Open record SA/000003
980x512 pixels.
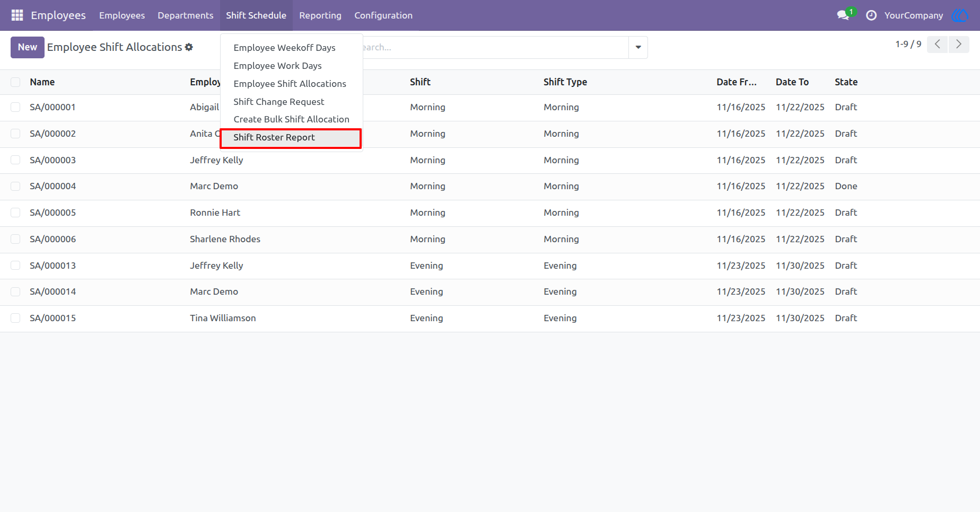(x=53, y=160)
